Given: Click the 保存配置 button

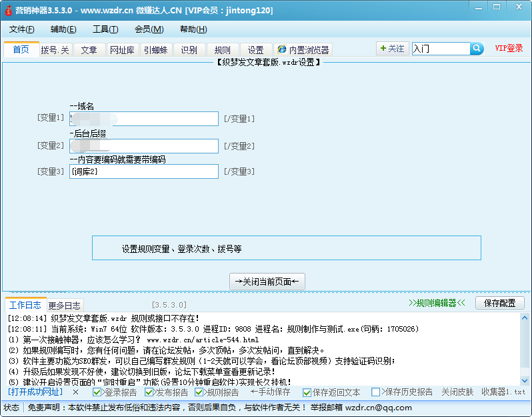Looking at the screenshot, I should (x=500, y=303).
